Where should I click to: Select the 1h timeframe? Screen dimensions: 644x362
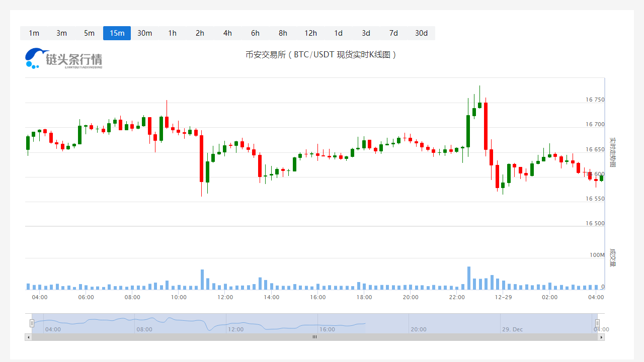[172, 33]
